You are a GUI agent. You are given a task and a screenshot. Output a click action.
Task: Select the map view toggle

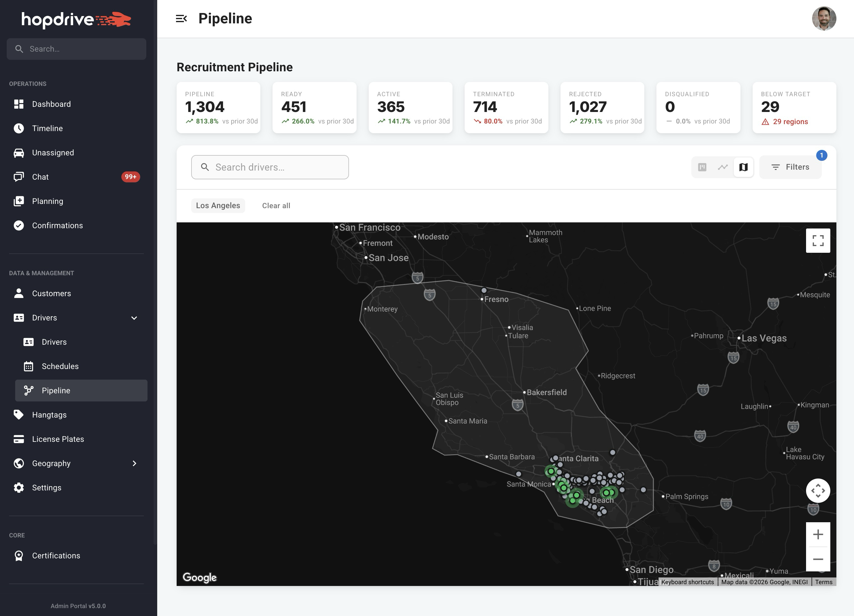[x=743, y=167]
